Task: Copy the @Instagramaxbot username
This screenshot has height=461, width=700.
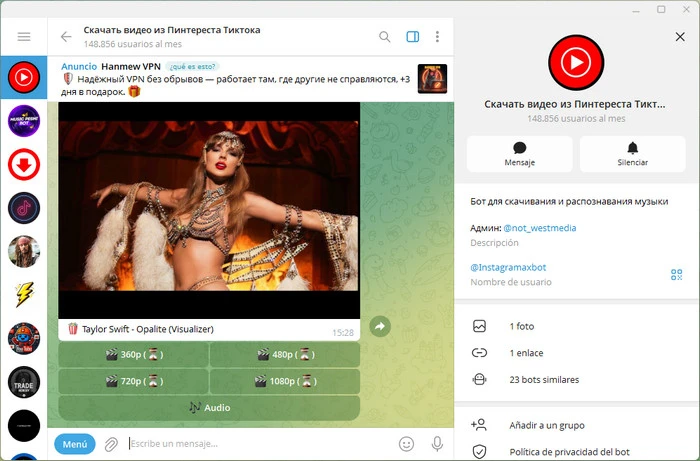Action: [x=508, y=267]
